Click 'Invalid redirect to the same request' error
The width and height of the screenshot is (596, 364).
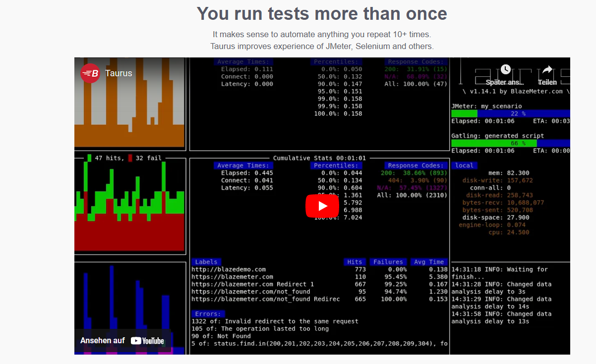pos(275,321)
